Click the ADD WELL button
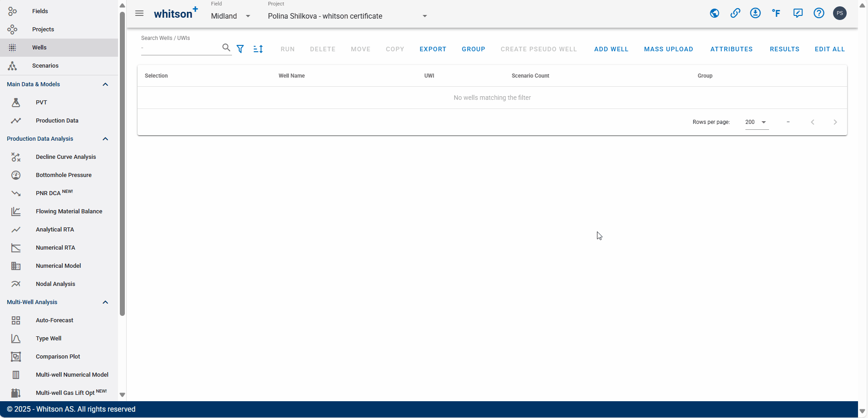 (x=611, y=49)
